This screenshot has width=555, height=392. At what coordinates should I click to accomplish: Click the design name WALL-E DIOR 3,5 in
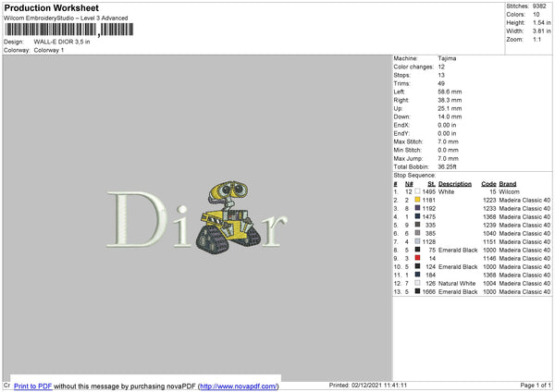click(x=62, y=42)
